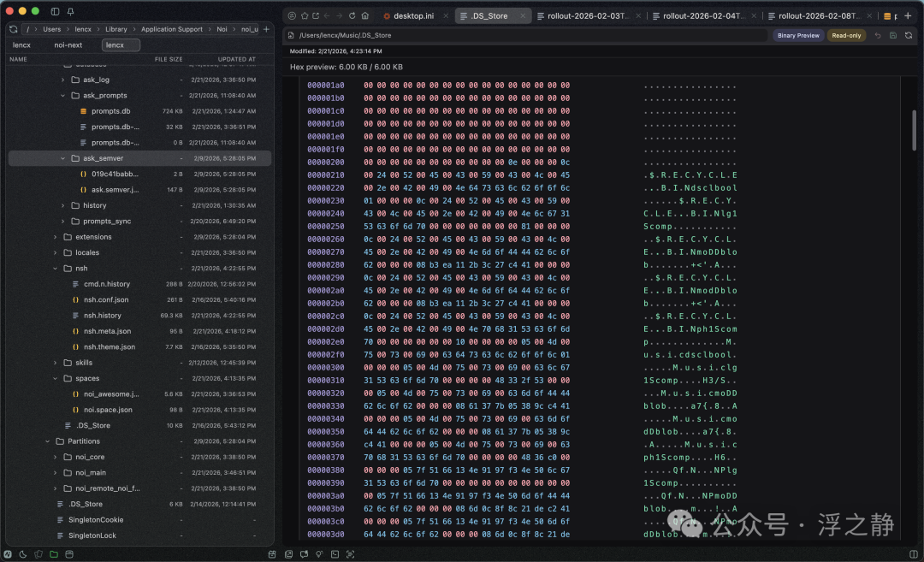Toggle dark mode moon icon
This screenshot has height=562, width=924.
[23, 553]
